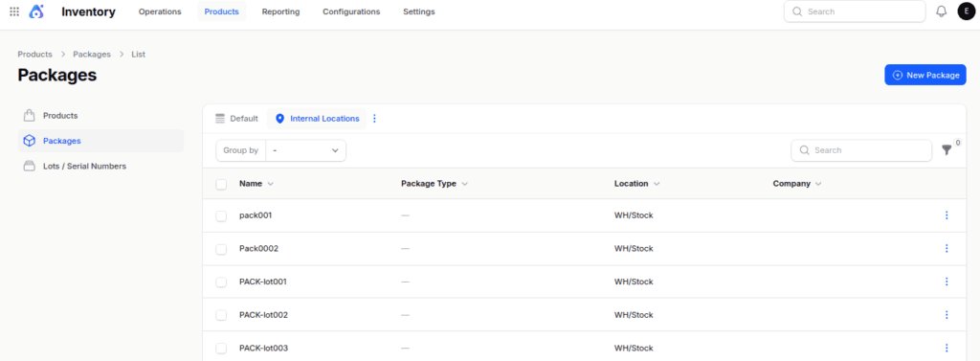
Task: Open row actions menu for Pack0002
Action: point(947,248)
